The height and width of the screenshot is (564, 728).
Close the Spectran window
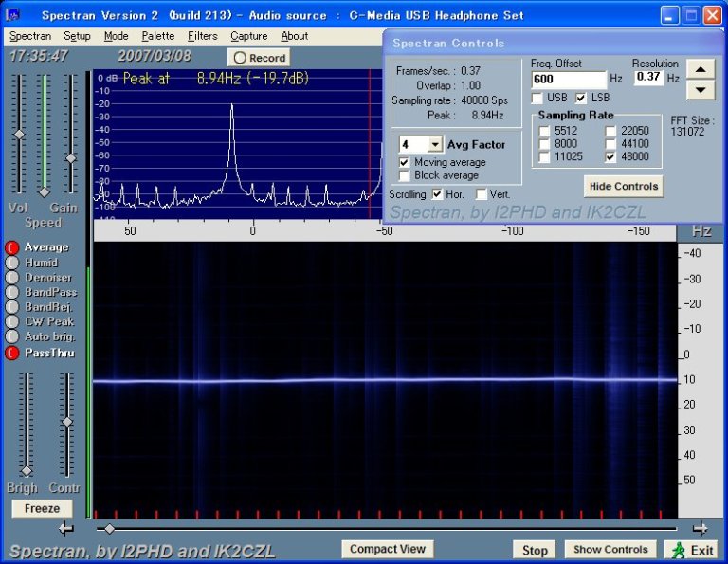tap(712, 15)
